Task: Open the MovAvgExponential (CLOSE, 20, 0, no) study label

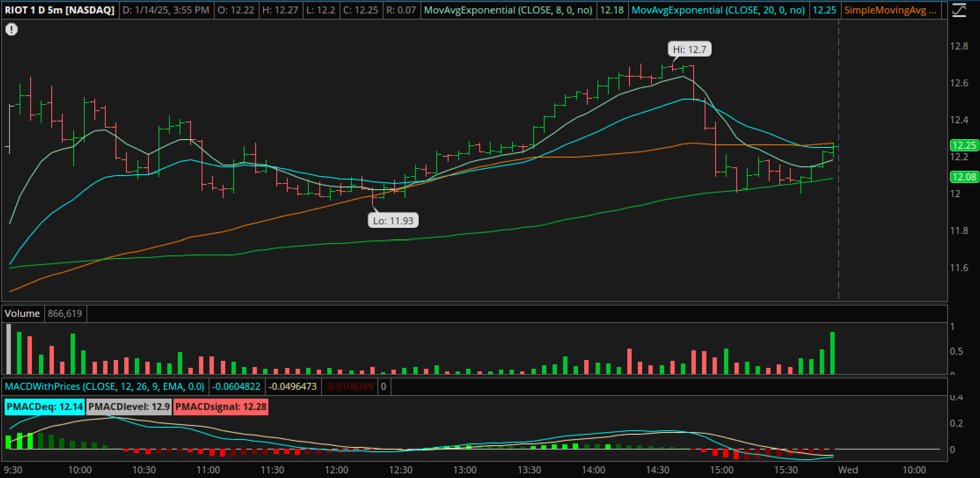Action: pos(718,10)
